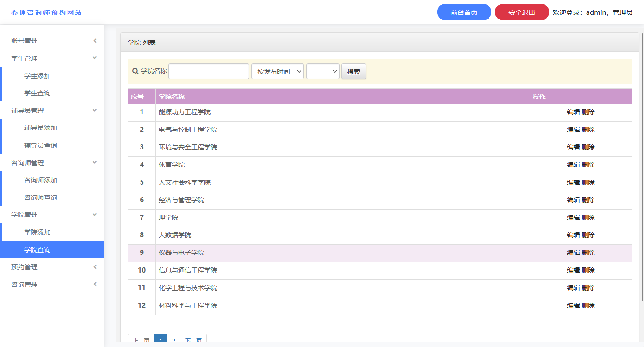Delete 电气与控制工程学院 row
Screen dimensions: 644x347
(x=588, y=130)
